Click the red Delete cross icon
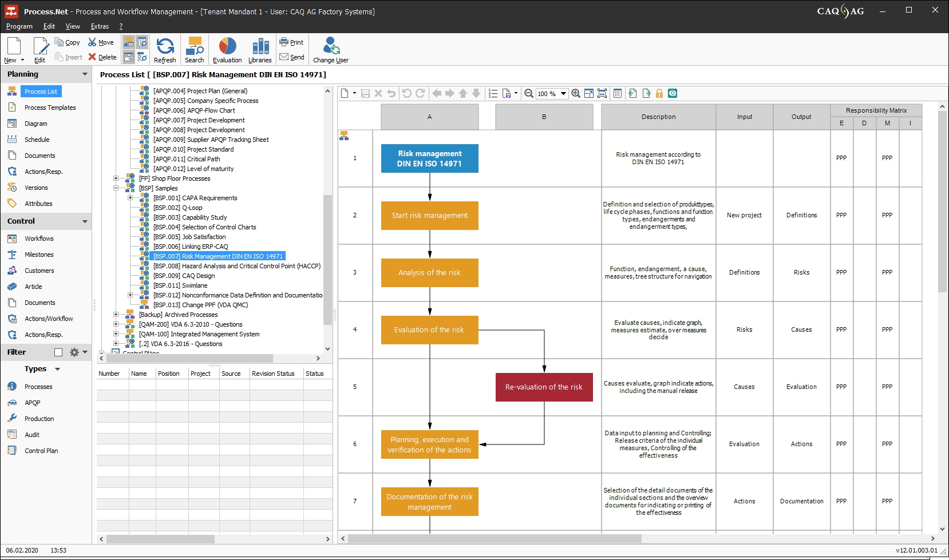The height and width of the screenshot is (560, 949). 92,57
